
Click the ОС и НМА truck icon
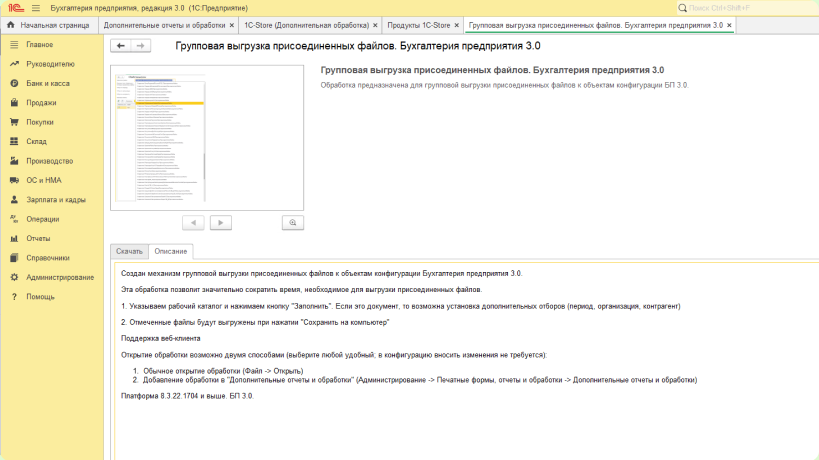pos(14,180)
